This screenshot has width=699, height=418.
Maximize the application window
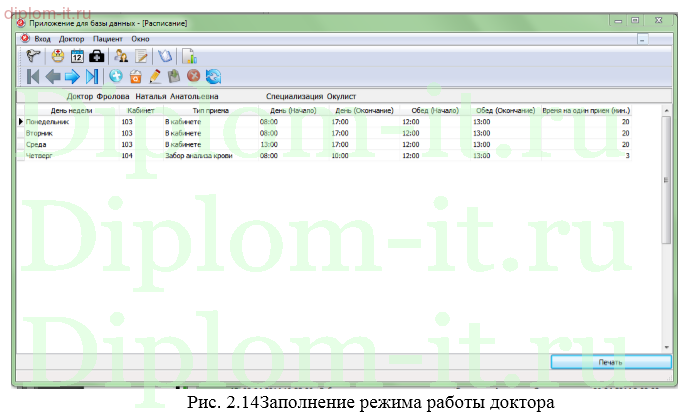(635, 20)
